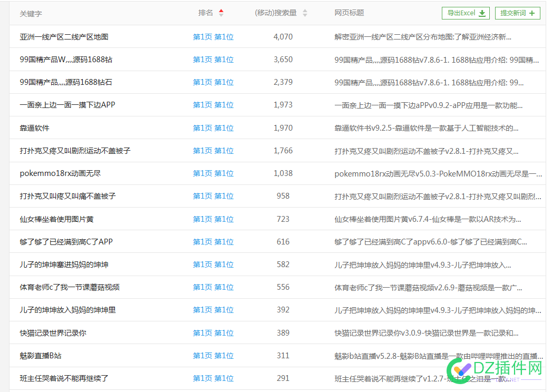Open ranking link for 靠逼软件 row
This screenshot has height=392, width=552.
click(x=213, y=128)
